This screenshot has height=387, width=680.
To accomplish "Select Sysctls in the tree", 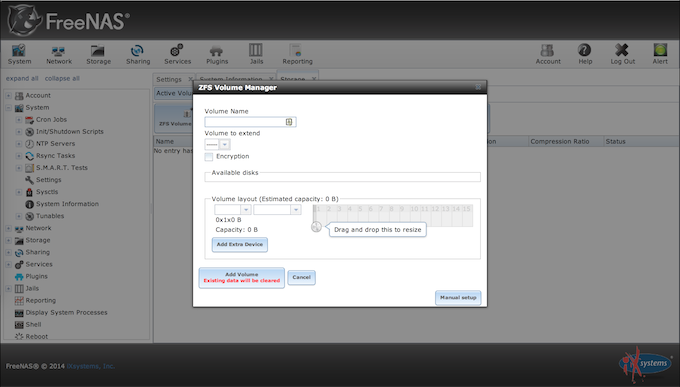I will click(x=46, y=192).
